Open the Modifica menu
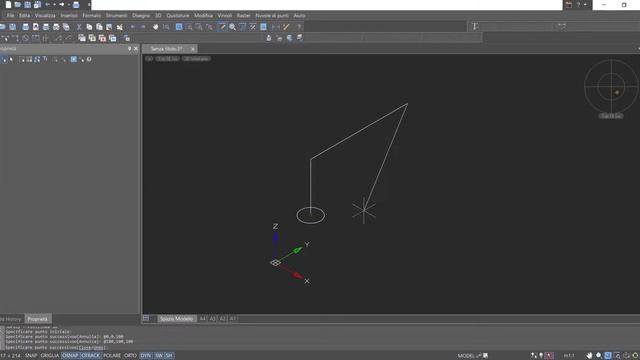640x360 pixels. click(x=203, y=16)
